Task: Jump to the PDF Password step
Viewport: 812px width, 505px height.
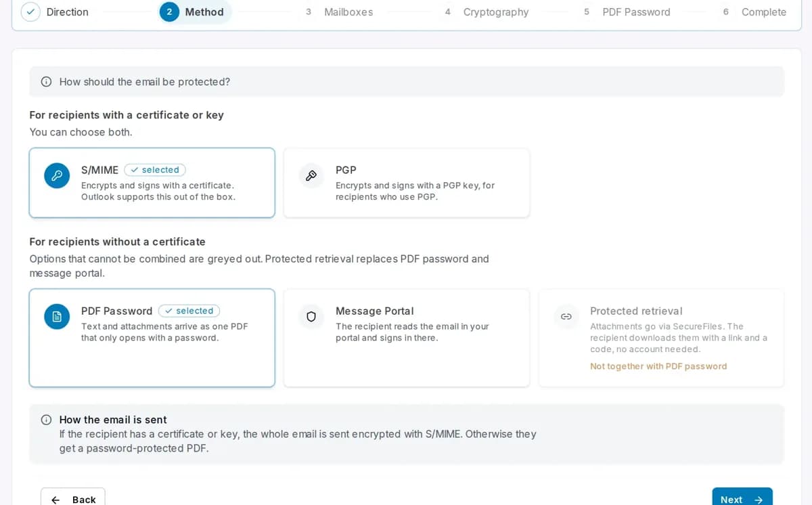Action: point(627,12)
